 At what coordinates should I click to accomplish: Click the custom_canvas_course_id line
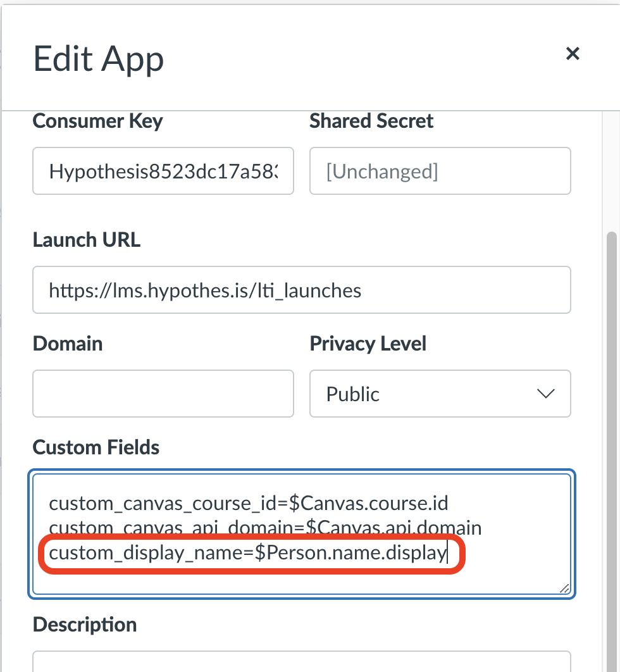point(249,503)
